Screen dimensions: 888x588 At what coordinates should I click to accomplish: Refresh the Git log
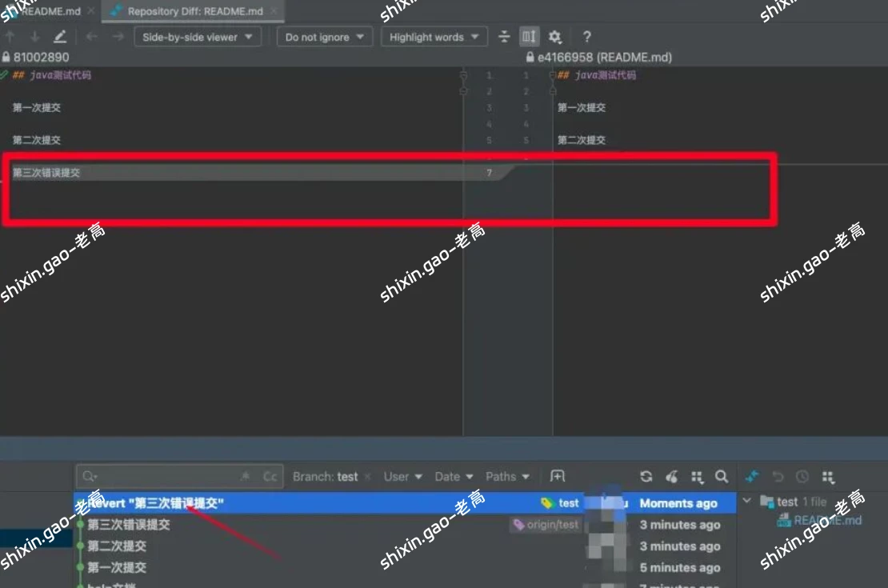646,477
